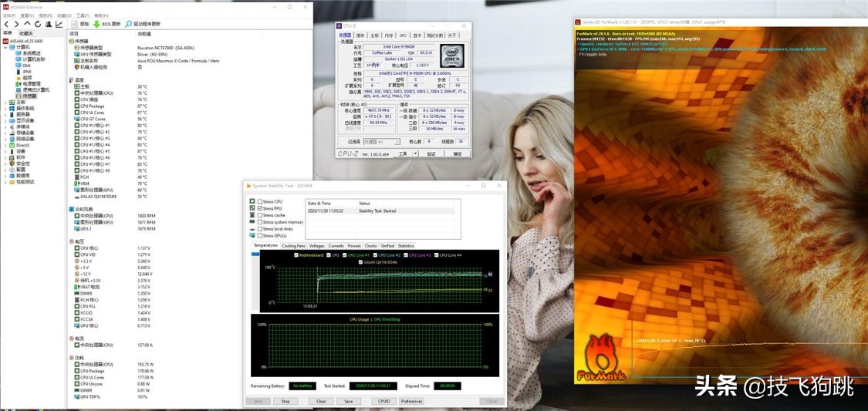Expand the 操作系统 tree node
The image size is (868, 411).
point(5,109)
